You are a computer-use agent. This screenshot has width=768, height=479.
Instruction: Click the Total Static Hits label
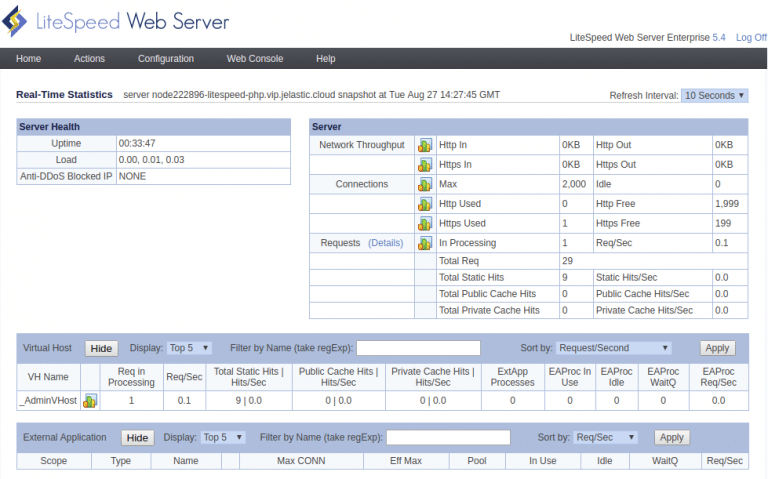471,278
